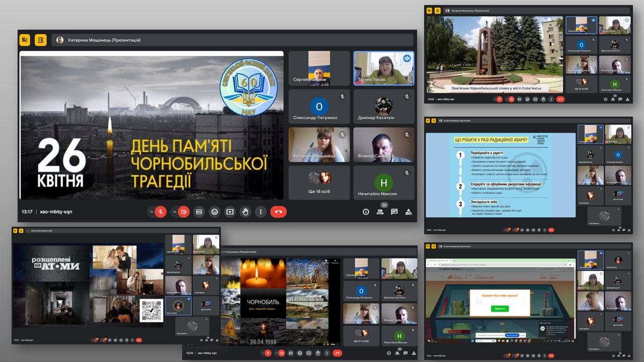Open three-dot more options in the 13:17 toolbar
Image resolution: width=644 pixels, height=362 pixels.
click(261, 212)
